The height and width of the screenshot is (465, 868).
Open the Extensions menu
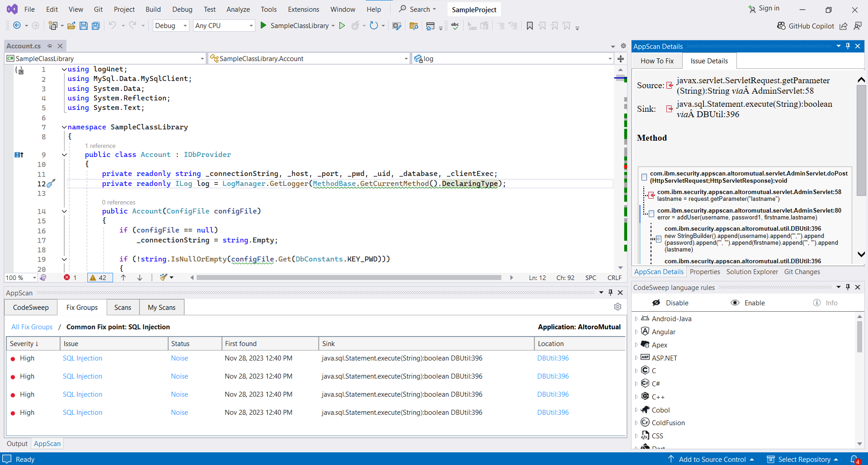pos(303,9)
